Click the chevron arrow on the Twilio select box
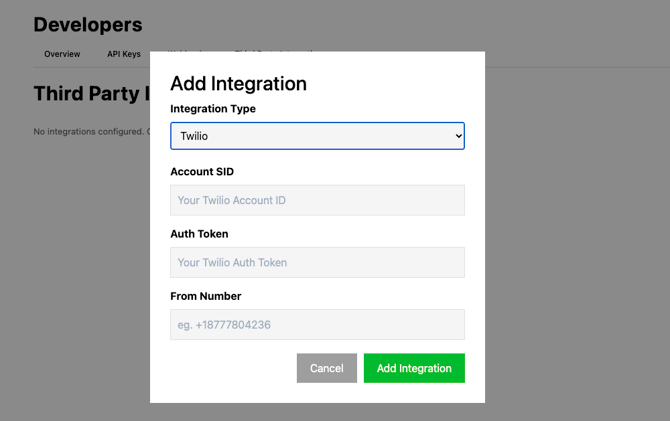 (458, 136)
